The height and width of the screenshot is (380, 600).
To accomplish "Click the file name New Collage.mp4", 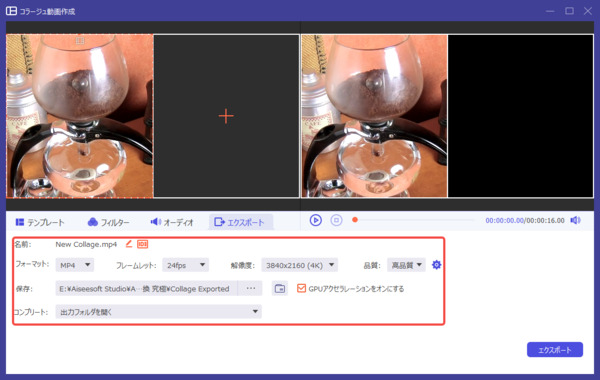I will [86, 244].
